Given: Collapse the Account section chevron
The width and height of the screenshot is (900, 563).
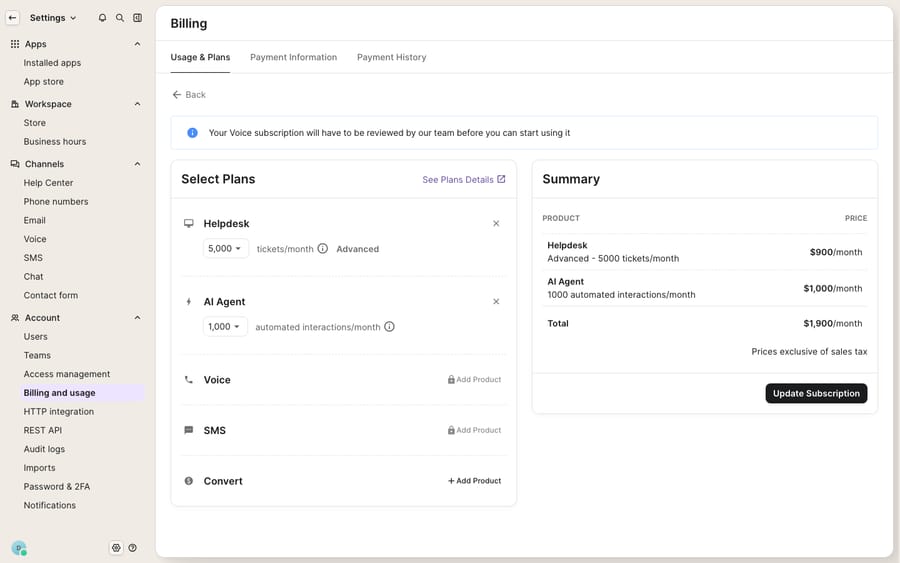Looking at the screenshot, I should point(137,317).
